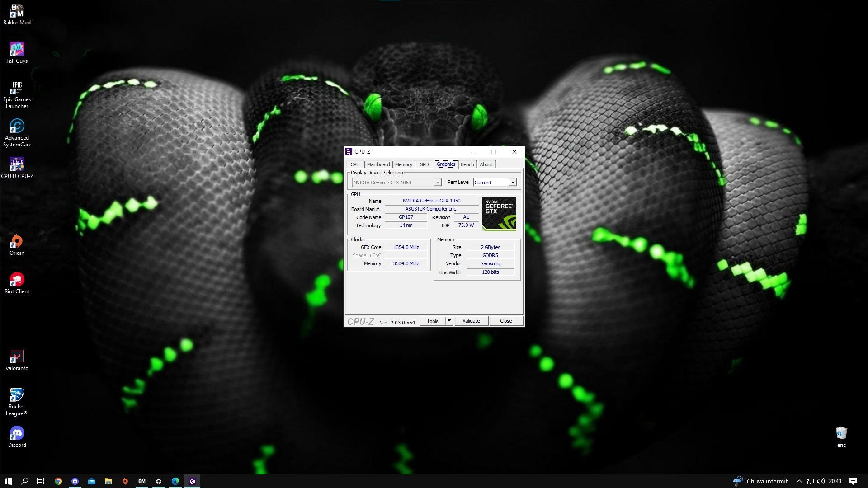
Task: Click the Tools button
Action: pos(433,321)
